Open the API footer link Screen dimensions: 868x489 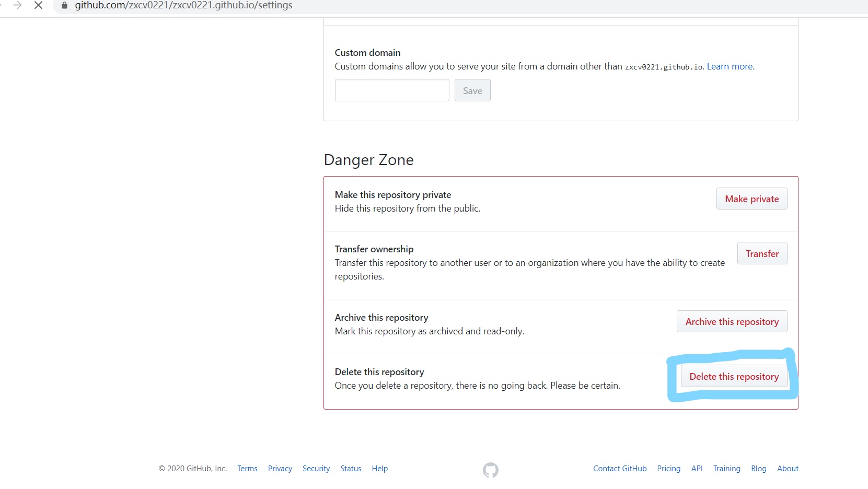pyautogui.click(x=697, y=469)
